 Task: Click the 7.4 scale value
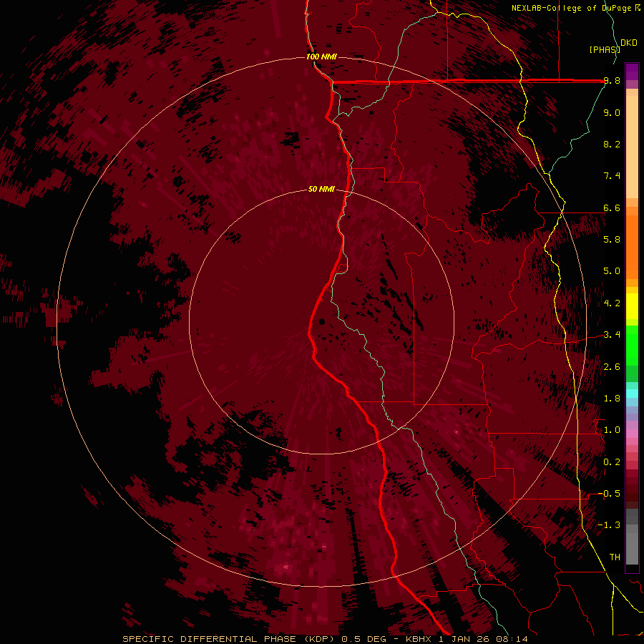[612, 176]
